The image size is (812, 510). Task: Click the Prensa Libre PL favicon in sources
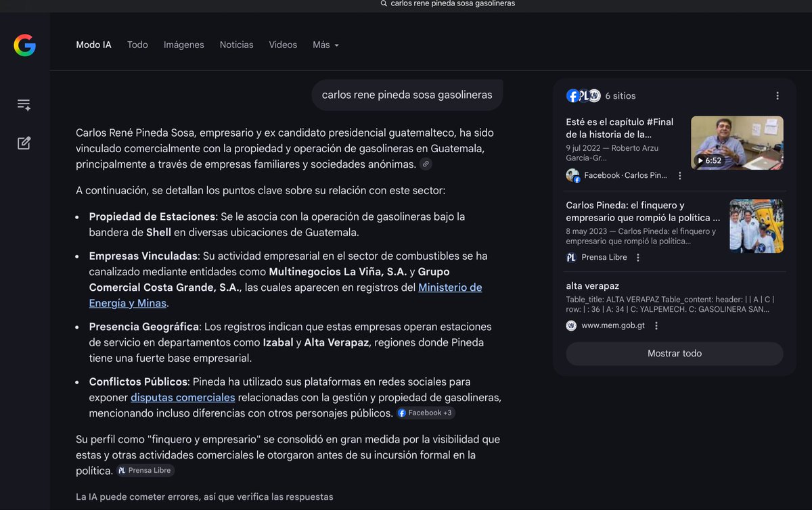(x=572, y=258)
